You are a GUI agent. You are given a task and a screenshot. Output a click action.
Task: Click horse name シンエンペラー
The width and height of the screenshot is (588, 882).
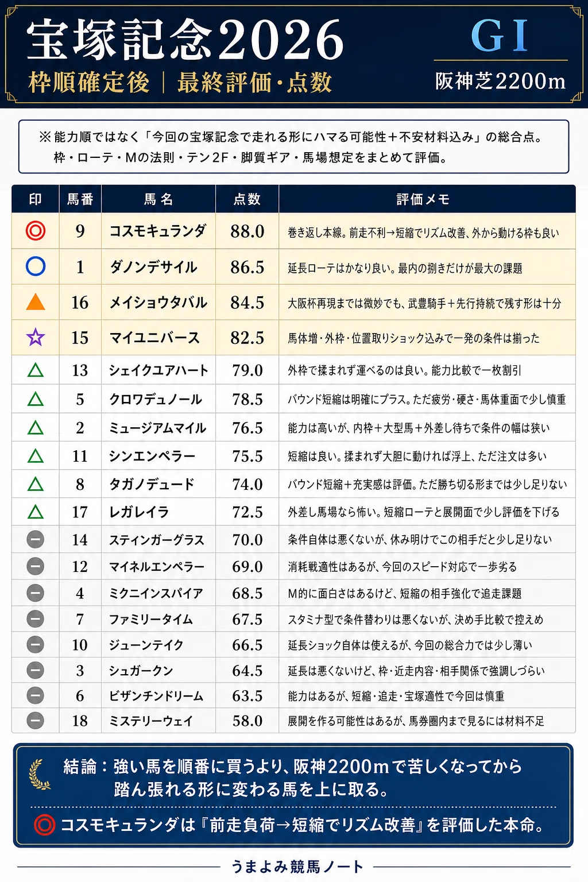point(153,456)
